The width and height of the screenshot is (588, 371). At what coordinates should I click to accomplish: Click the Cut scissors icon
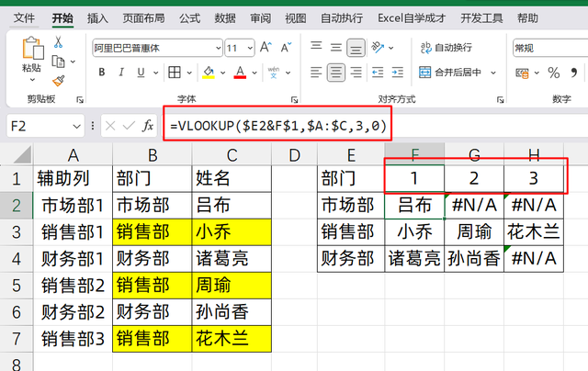58,41
